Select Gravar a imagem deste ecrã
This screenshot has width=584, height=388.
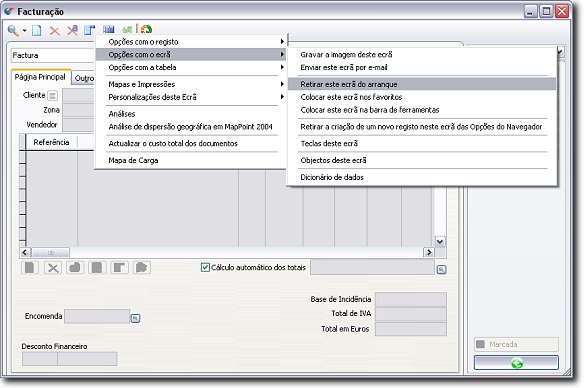click(422, 54)
